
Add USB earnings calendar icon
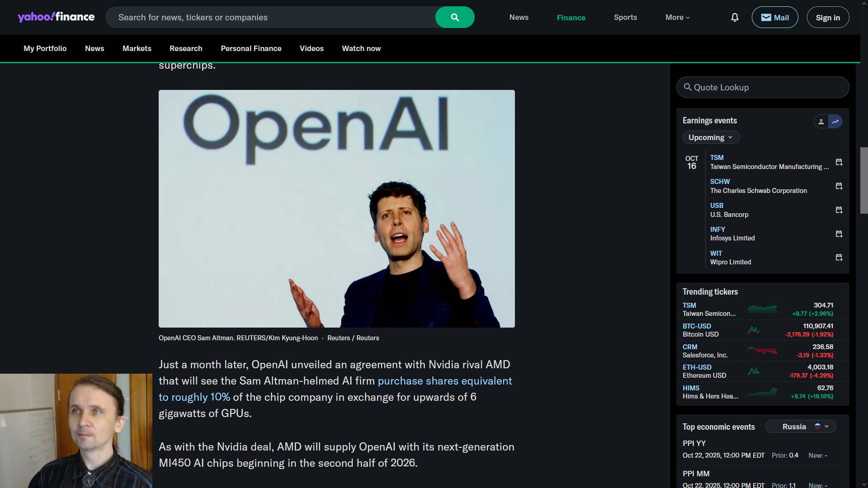839,210
